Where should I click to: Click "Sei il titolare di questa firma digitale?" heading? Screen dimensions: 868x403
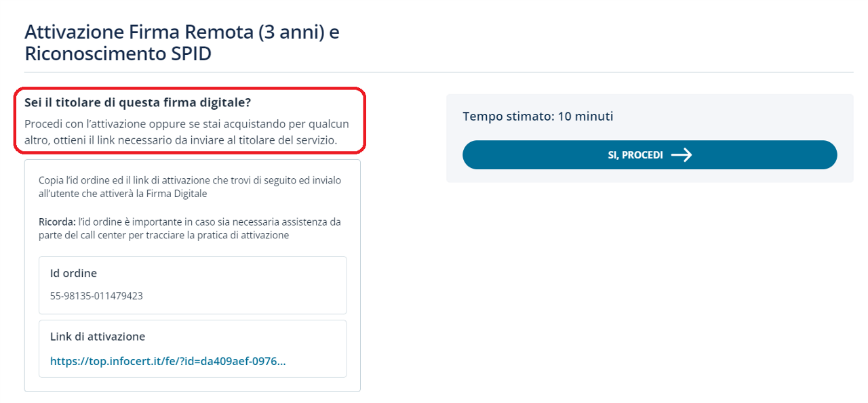138,103
